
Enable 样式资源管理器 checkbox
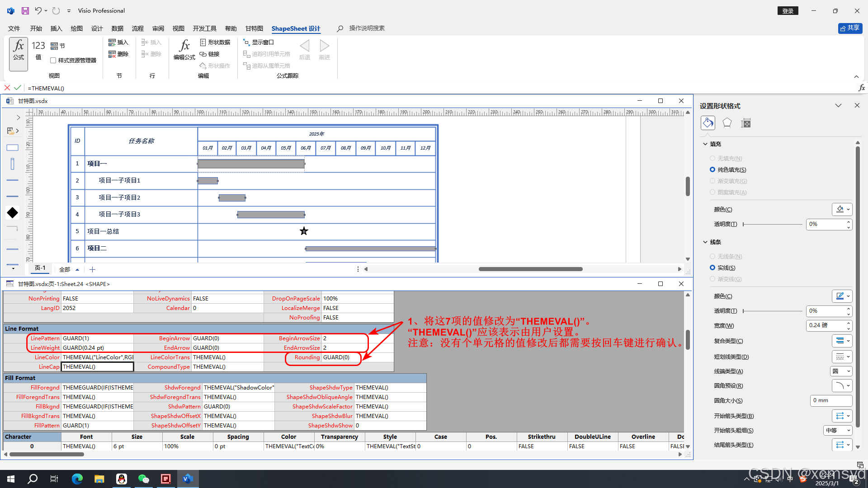[x=53, y=61]
